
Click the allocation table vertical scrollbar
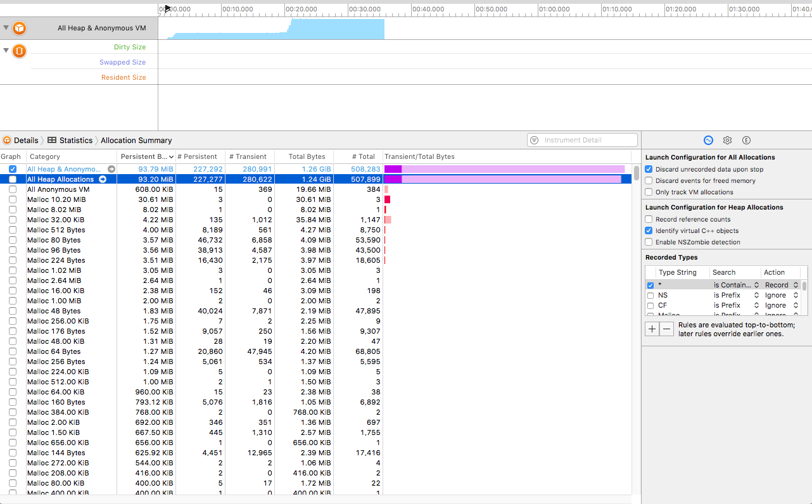point(636,173)
